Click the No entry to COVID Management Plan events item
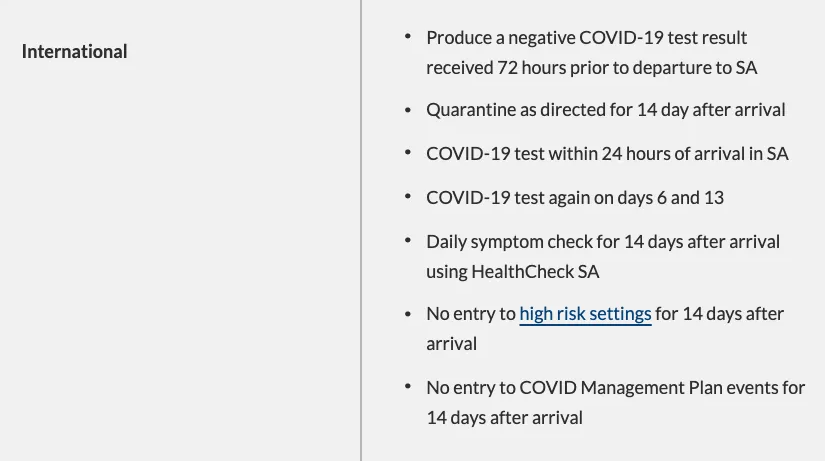825x461 pixels. click(616, 403)
